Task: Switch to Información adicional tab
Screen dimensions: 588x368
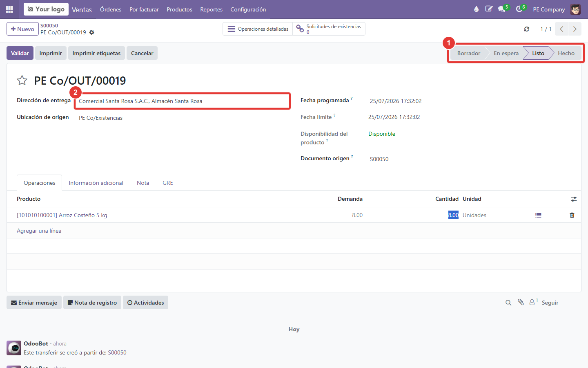Action: click(x=96, y=183)
